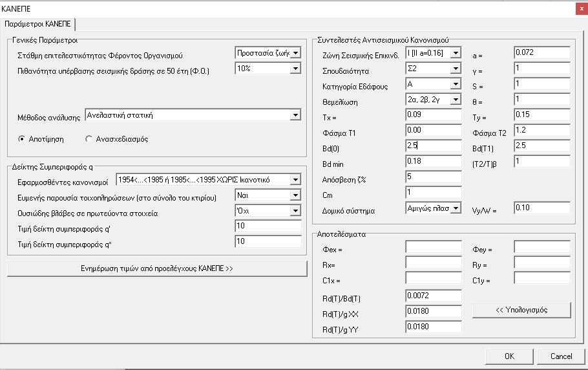Click the q* value input field

(268, 241)
